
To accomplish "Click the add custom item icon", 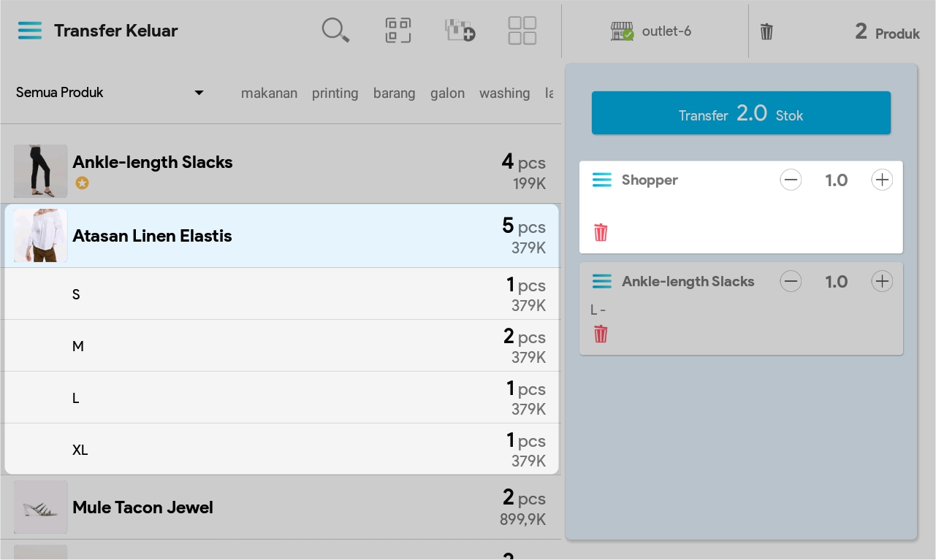I will coord(460,31).
